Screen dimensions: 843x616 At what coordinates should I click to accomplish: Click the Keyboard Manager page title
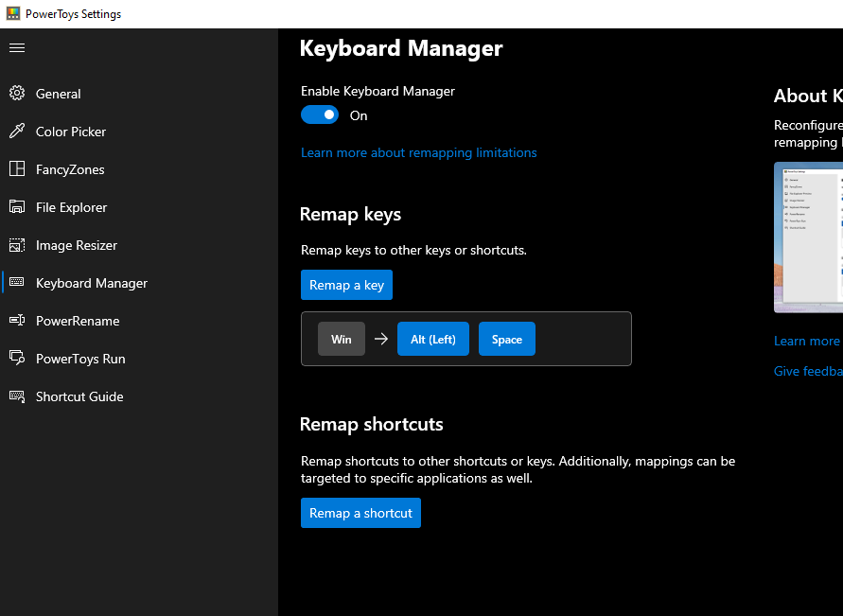coord(401,48)
